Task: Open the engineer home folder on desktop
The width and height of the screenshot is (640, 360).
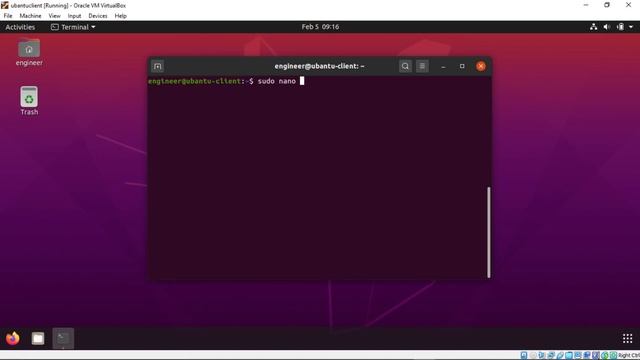Action: tap(29, 52)
